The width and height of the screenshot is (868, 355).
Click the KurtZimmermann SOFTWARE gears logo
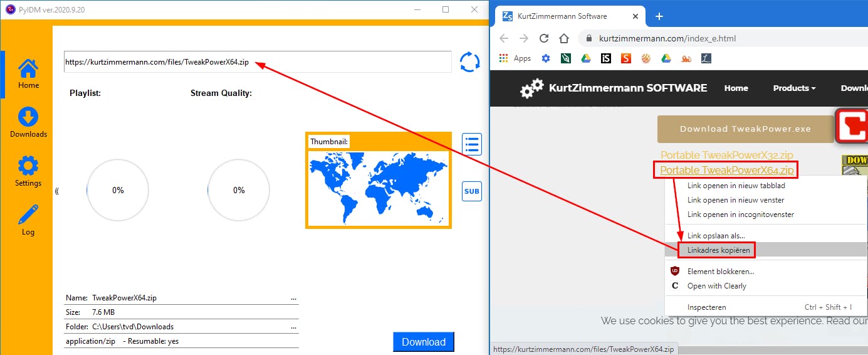532,88
